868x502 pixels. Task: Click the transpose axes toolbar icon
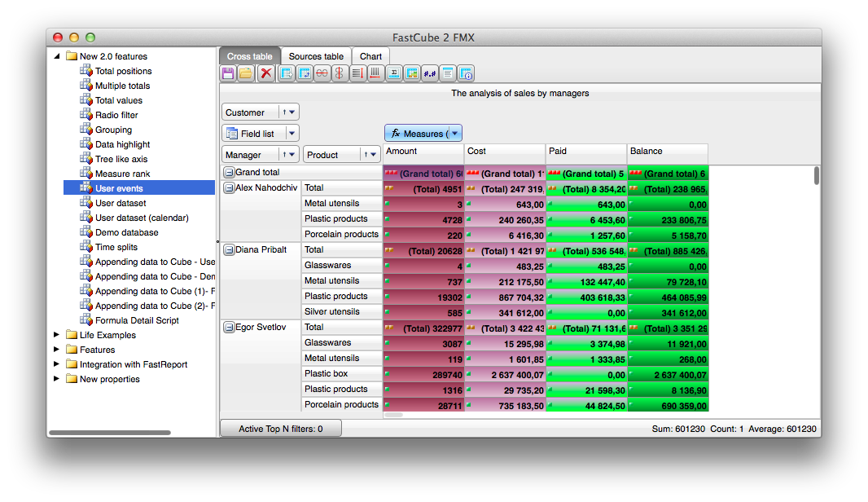[305, 73]
